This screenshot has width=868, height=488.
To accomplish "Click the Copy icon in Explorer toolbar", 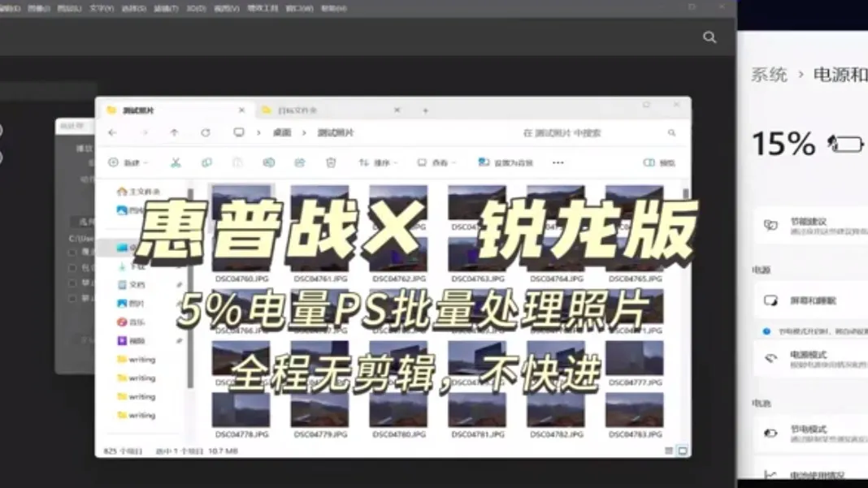I will click(x=206, y=162).
